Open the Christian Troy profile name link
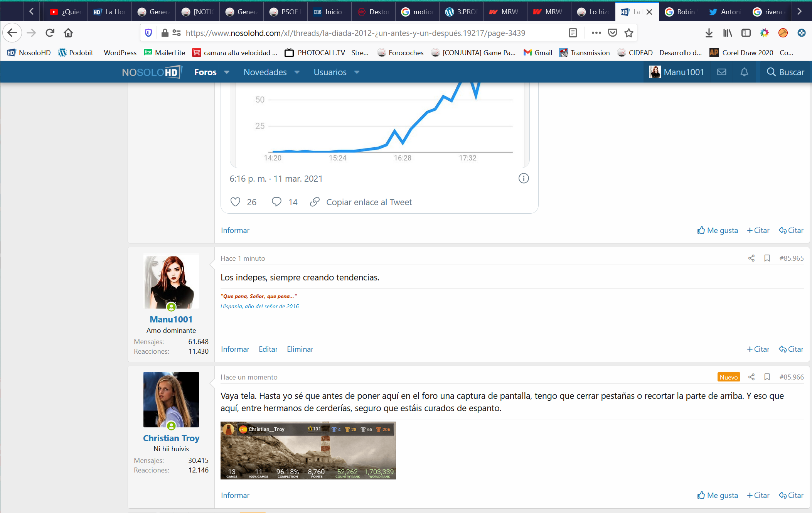 tap(171, 438)
